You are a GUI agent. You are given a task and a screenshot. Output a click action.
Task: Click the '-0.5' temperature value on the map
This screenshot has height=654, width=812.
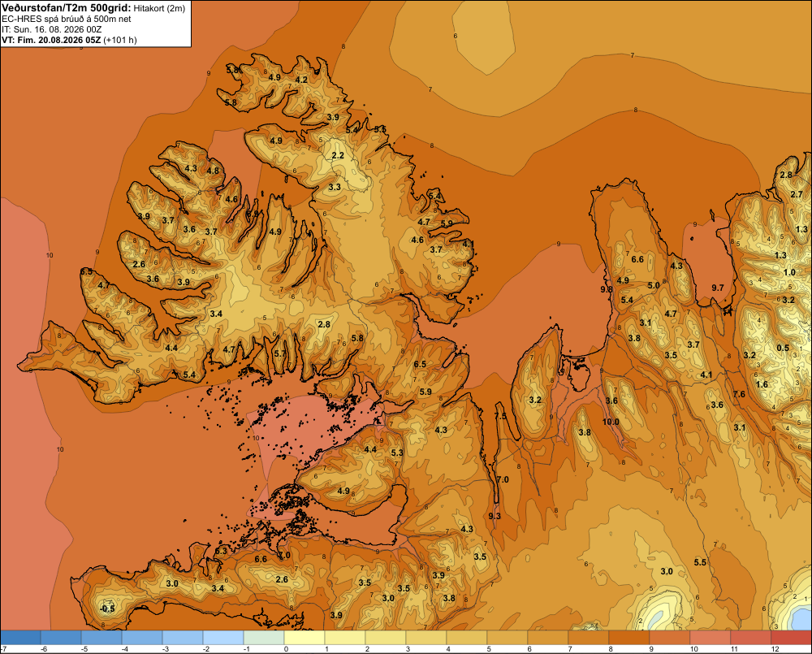(107, 609)
